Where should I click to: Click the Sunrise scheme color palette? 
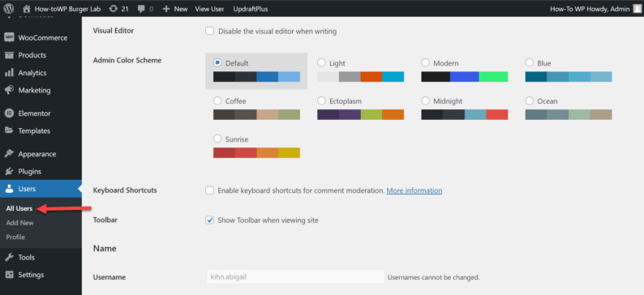[256, 152]
